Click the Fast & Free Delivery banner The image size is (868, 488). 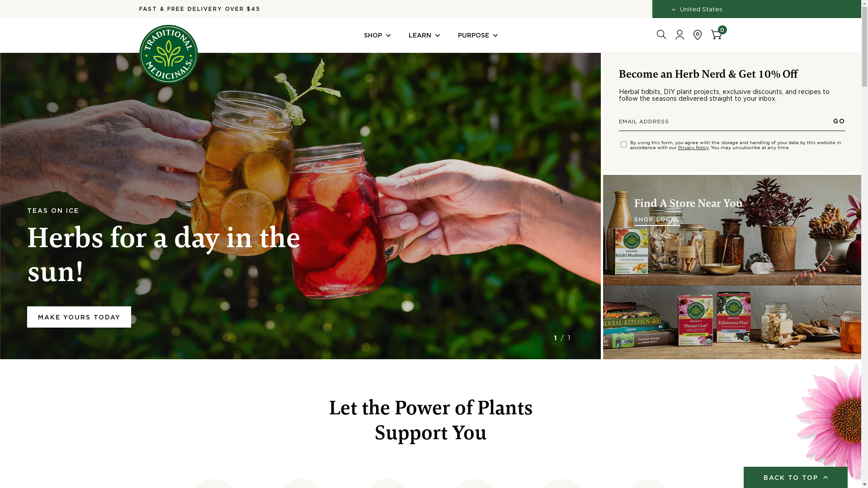coord(199,9)
